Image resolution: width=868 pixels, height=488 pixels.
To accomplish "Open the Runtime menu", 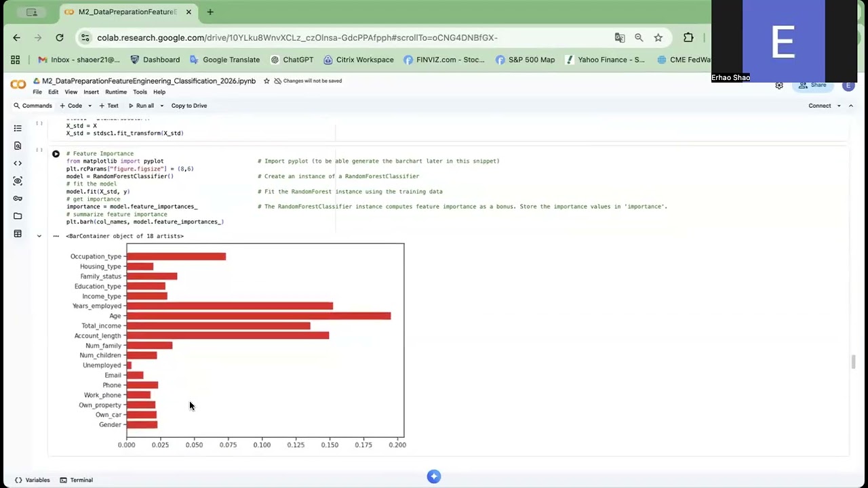I will 116,92.
